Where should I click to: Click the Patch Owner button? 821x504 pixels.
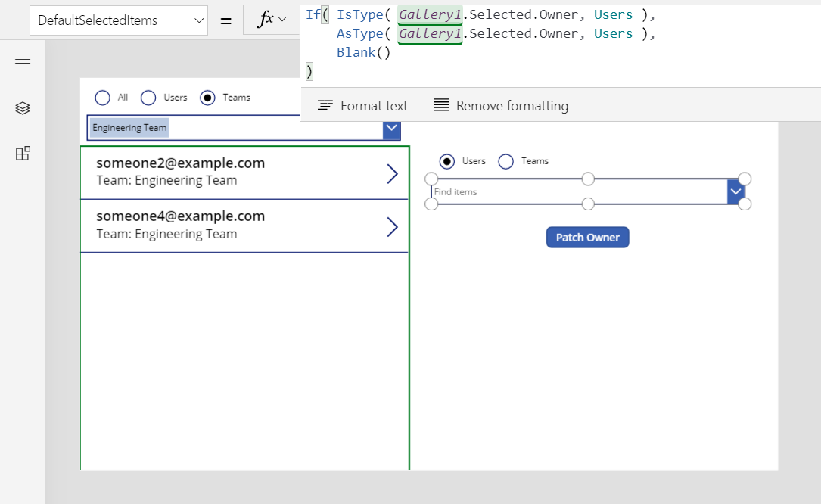(587, 237)
